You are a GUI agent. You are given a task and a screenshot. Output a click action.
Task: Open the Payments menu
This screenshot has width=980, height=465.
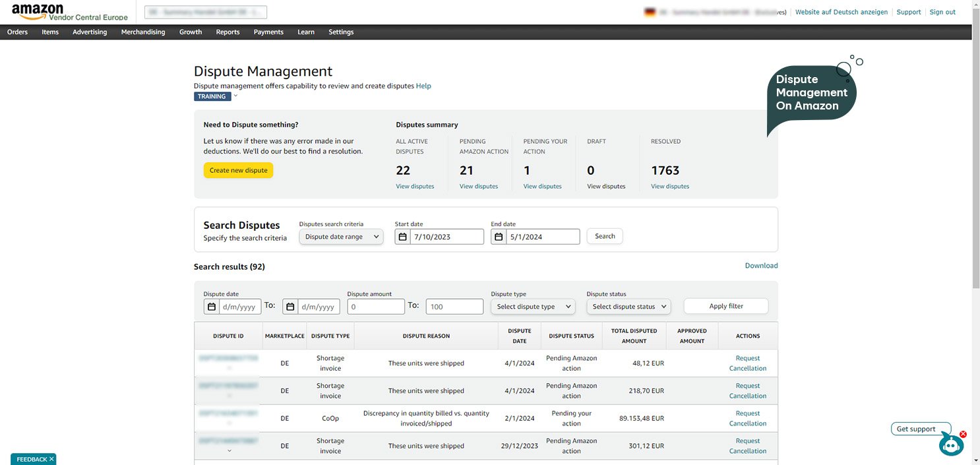268,32
